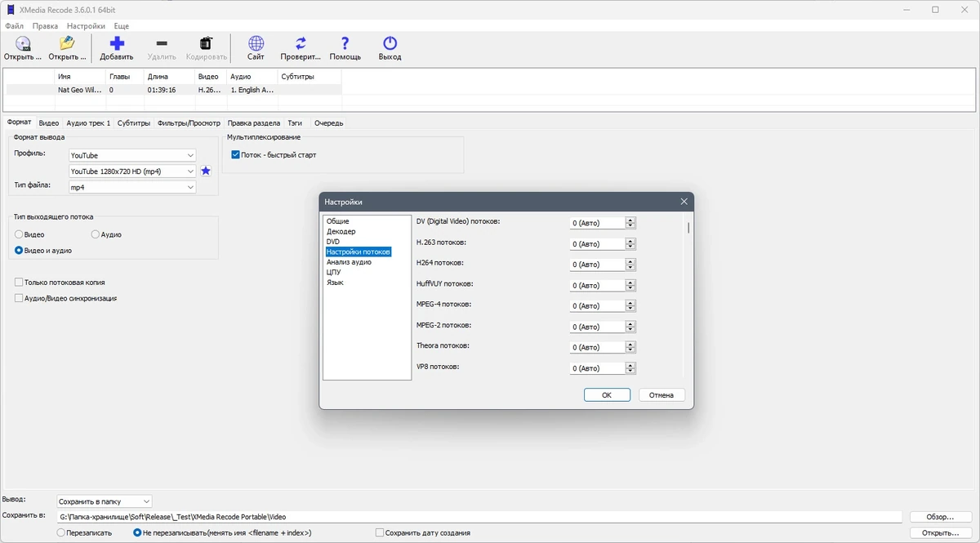The width and height of the screenshot is (980, 543).
Task: Enable Только потоковая копия checkbox
Action: [x=19, y=283]
